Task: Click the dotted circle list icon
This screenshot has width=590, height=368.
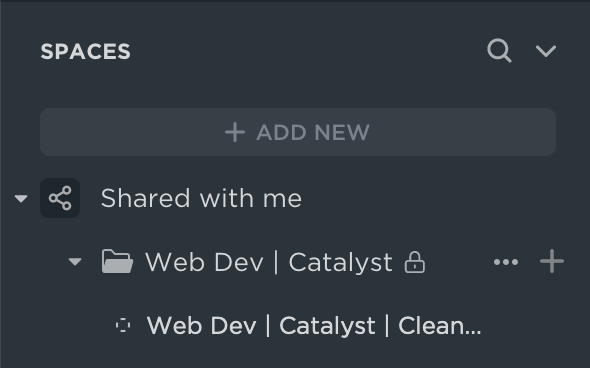Action: point(123,325)
